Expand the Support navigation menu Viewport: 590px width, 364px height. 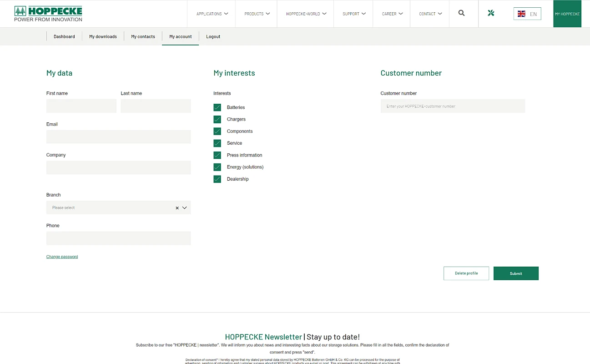354,14
